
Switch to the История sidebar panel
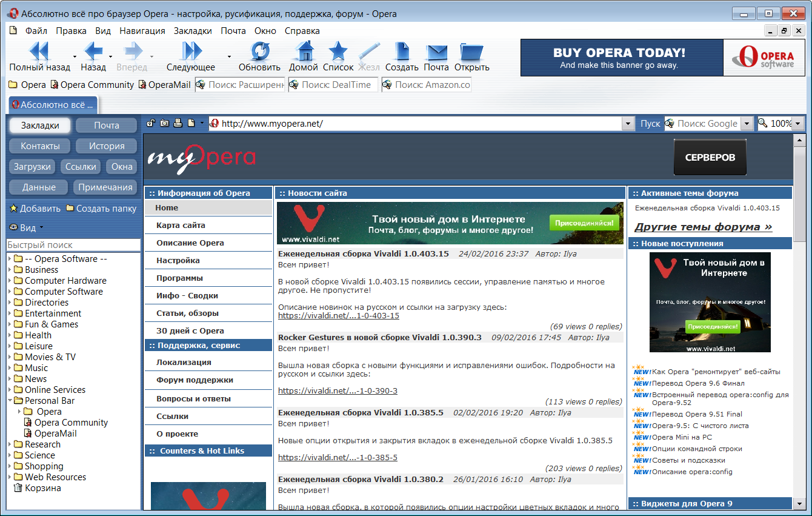tap(107, 146)
